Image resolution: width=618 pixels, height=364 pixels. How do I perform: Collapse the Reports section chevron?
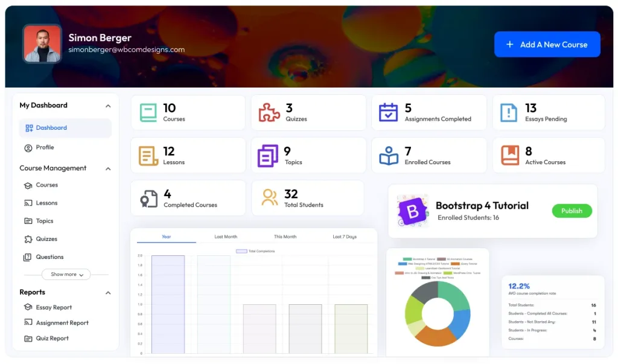coord(108,293)
